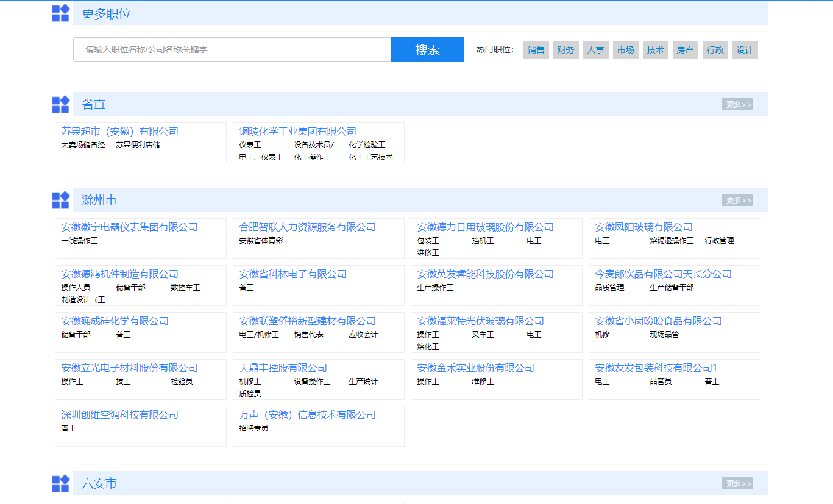Click the 大卖场储备经 job
833x504 pixels.
[x=83, y=145]
